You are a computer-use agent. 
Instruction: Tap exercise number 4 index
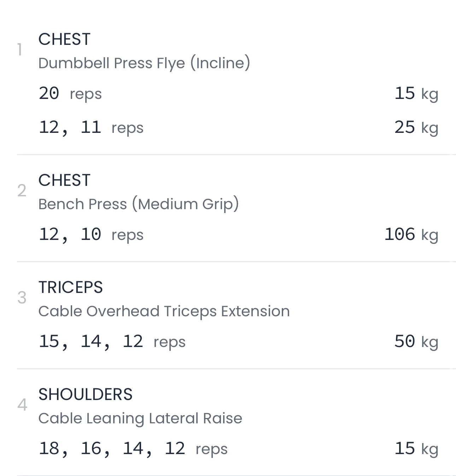point(22,405)
